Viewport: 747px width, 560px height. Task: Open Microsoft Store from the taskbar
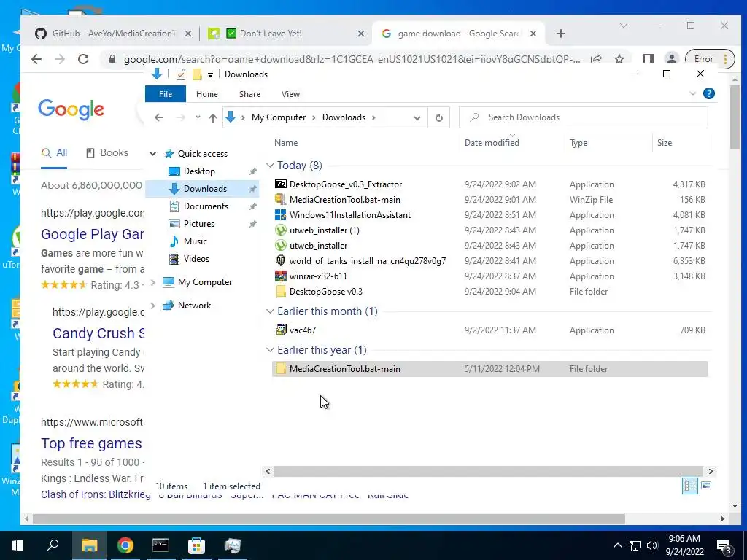click(x=196, y=545)
